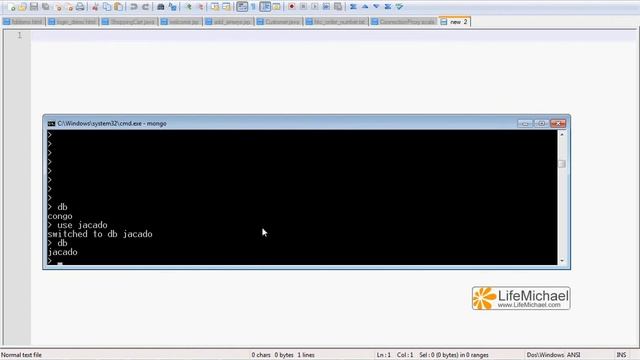Click the Close All toolbar icon
The image size is (640, 360).
tap(69, 7)
